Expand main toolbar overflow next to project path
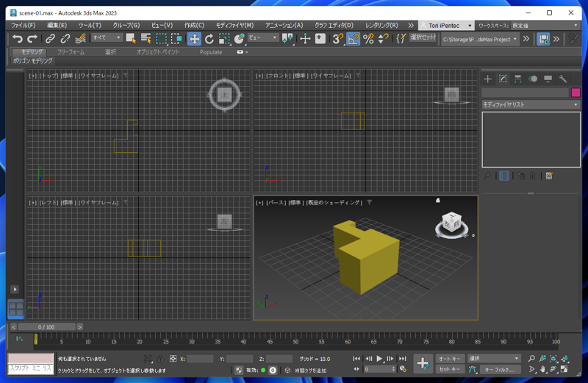 (526, 39)
